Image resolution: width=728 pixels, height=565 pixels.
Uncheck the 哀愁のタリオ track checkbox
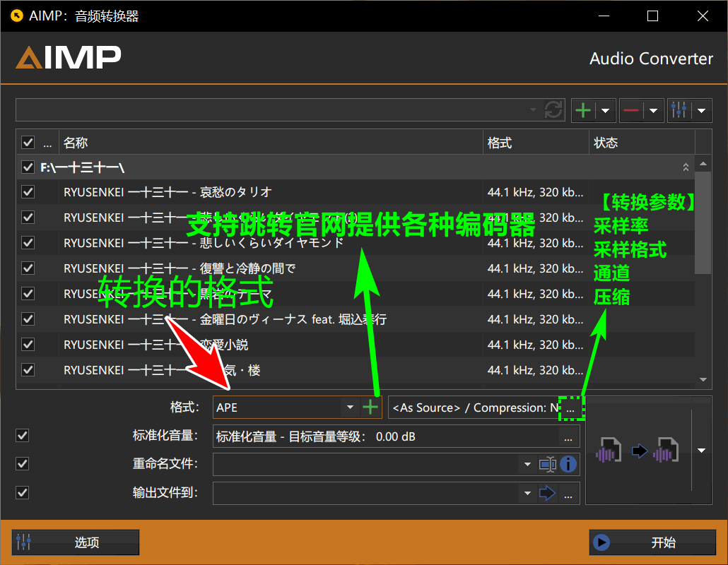click(x=28, y=191)
